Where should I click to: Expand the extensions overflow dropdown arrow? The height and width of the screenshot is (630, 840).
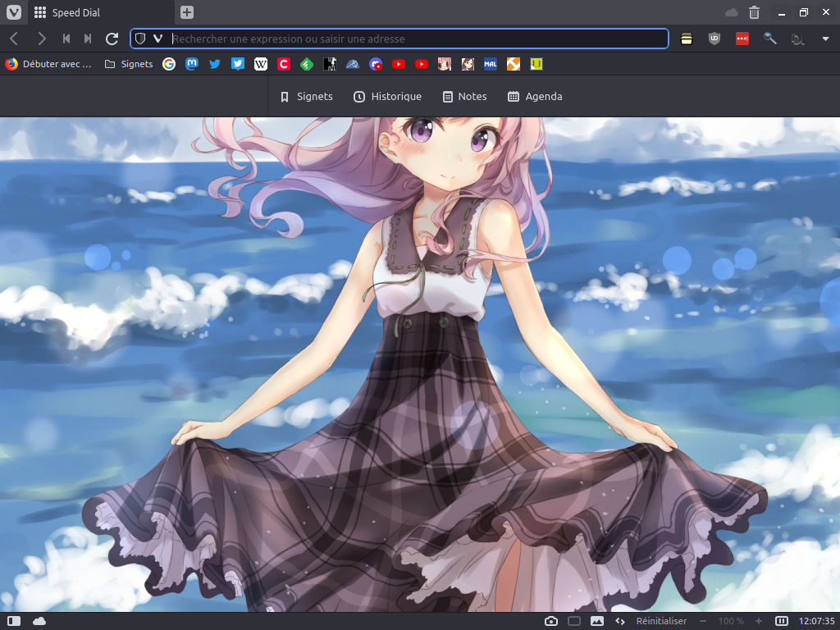click(825, 39)
